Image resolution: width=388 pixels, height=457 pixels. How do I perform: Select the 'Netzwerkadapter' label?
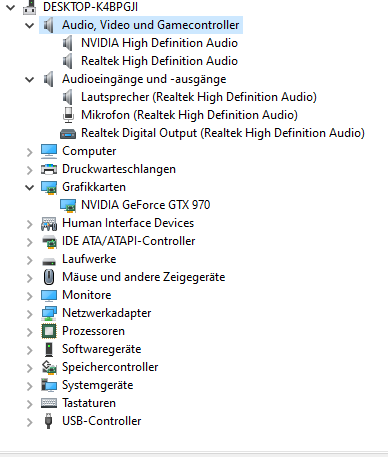[107, 313]
